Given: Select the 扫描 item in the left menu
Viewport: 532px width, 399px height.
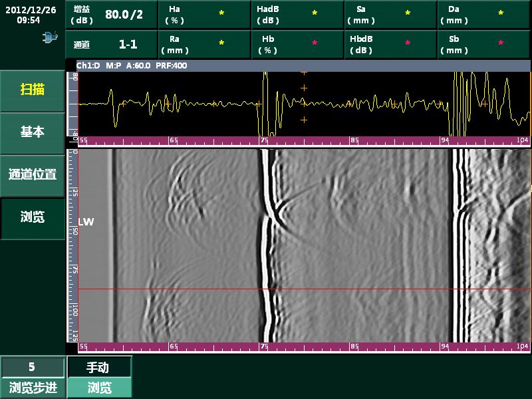Looking at the screenshot, I should pos(33,90).
